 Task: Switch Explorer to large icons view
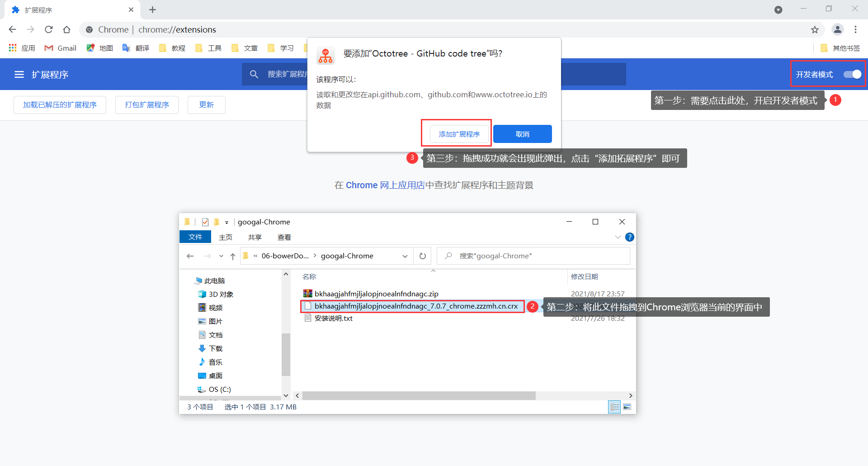627,407
